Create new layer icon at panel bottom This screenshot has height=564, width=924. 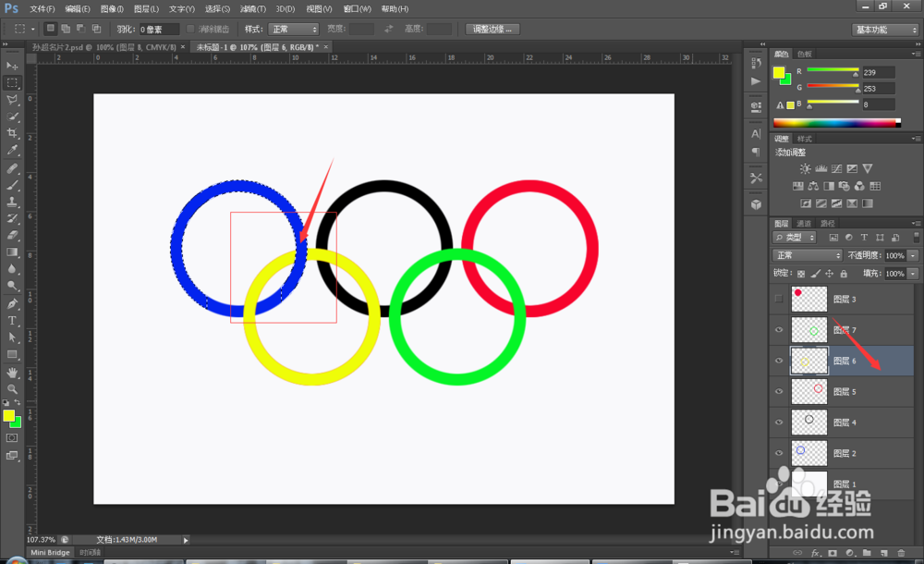tap(884, 553)
